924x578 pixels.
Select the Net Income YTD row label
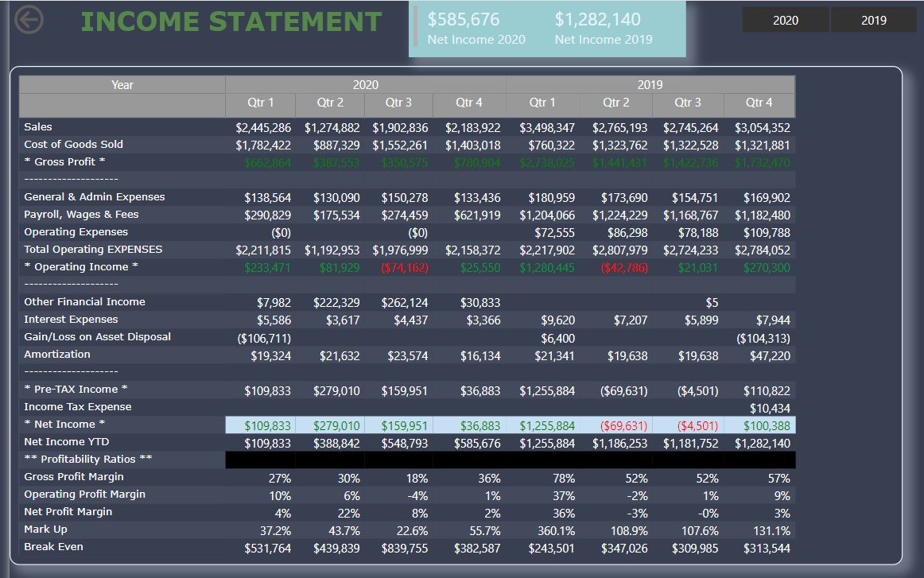(67, 442)
